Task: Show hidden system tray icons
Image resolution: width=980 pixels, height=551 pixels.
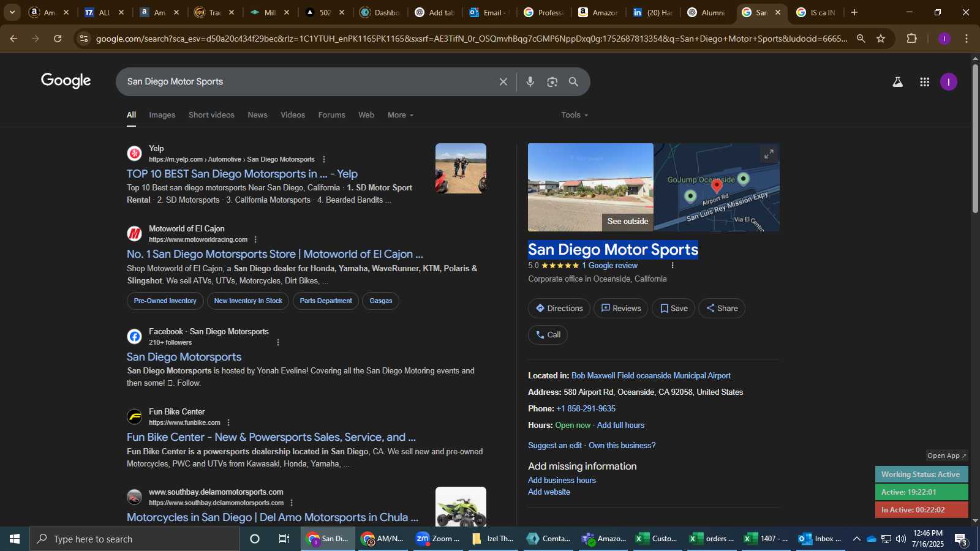Action: (x=856, y=539)
